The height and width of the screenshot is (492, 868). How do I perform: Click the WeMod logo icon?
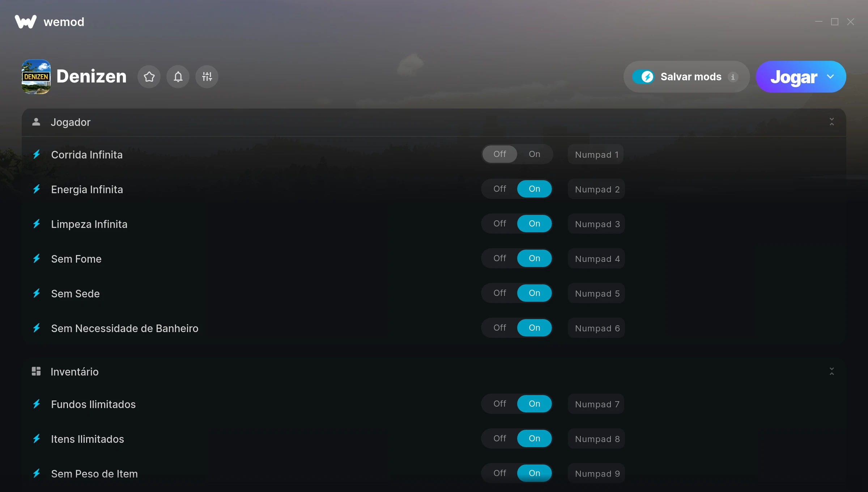click(26, 22)
